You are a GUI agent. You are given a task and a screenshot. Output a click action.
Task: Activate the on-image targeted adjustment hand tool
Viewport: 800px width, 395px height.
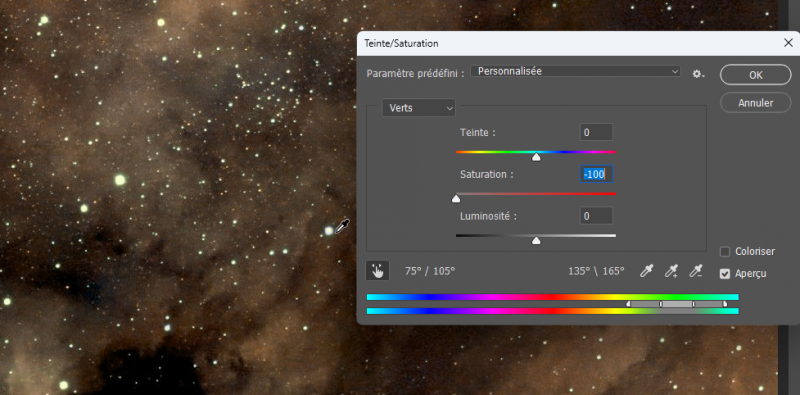pos(378,270)
